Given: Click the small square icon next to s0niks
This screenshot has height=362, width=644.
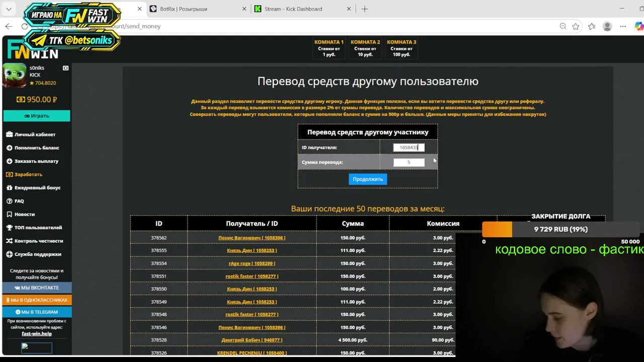Looking at the screenshot, I should coord(65,68).
